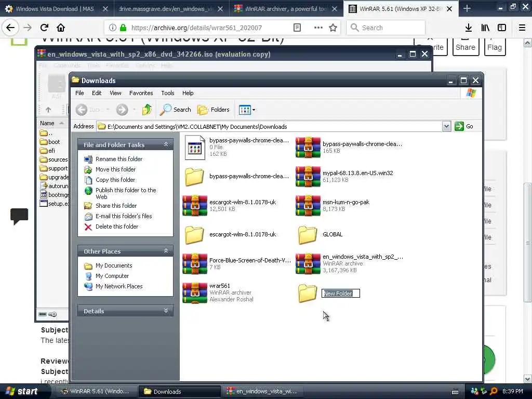Select the efi folder in WinRAR window

coord(47,151)
